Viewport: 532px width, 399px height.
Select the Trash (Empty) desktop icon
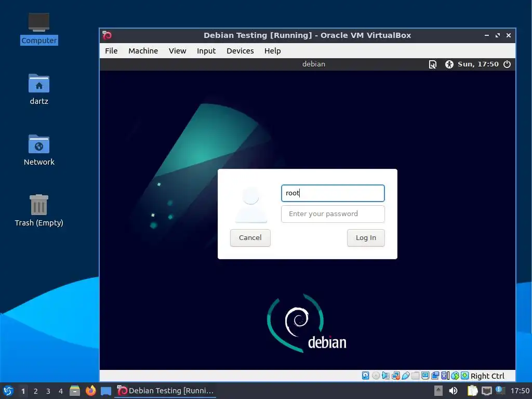point(38,210)
